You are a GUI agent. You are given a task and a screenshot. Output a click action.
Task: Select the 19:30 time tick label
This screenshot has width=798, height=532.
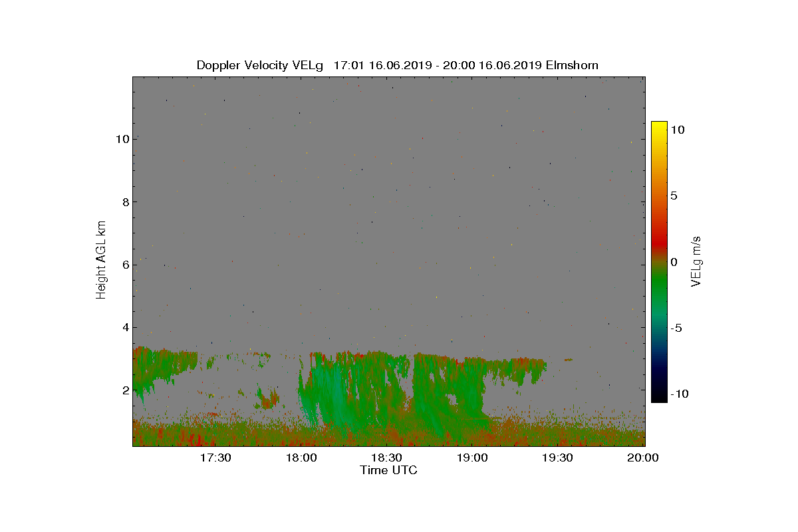pyautogui.click(x=559, y=458)
